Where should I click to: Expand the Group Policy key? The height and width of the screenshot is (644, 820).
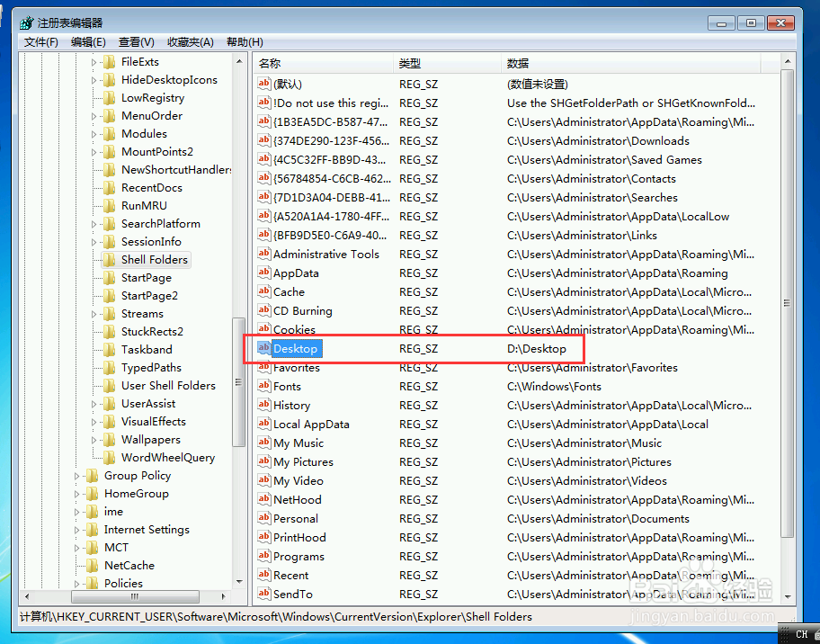point(77,475)
